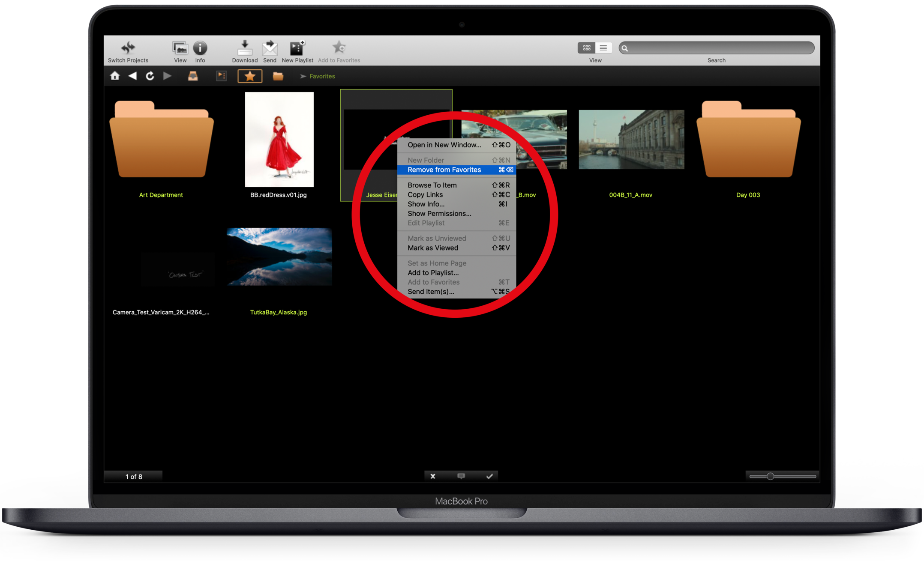
Task: Click the Search input field
Action: [x=720, y=48]
